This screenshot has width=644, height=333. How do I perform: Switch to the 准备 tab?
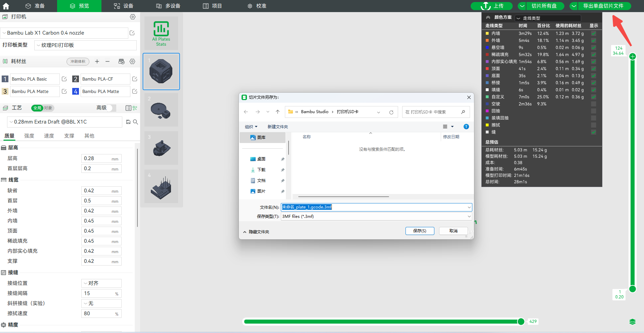click(35, 6)
